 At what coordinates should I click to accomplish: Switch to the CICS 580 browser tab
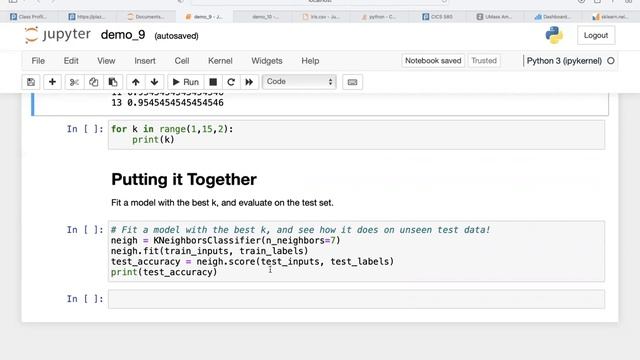[438, 17]
